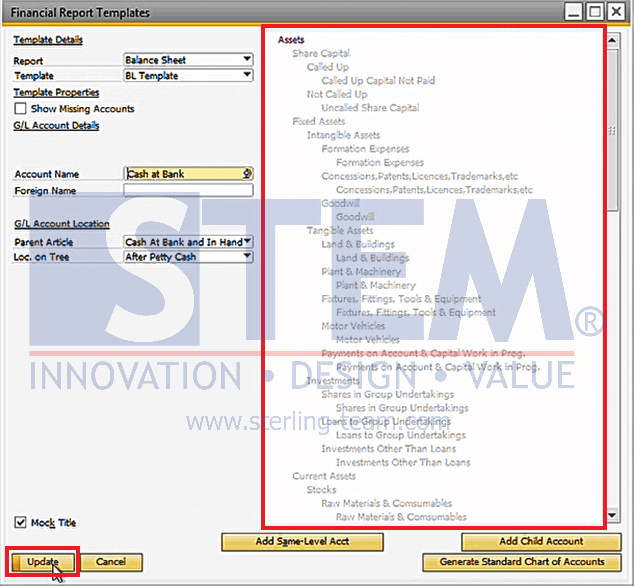This screenshot has height=586, width=634.
Task: Enable Show Missing Accounts checkbox
Action: [x=20, y=109]
